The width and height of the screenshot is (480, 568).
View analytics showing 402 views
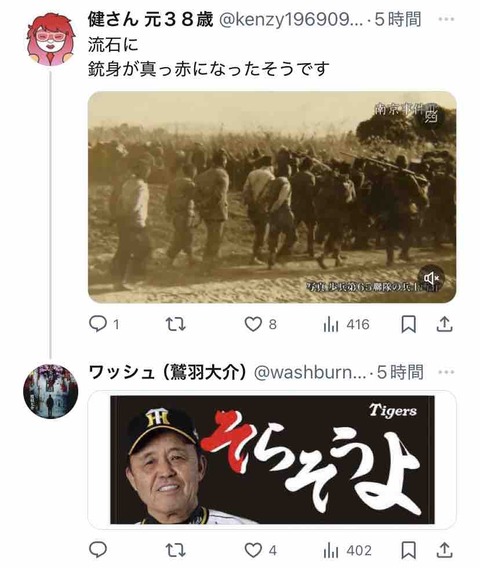click(x=347, y=551)
